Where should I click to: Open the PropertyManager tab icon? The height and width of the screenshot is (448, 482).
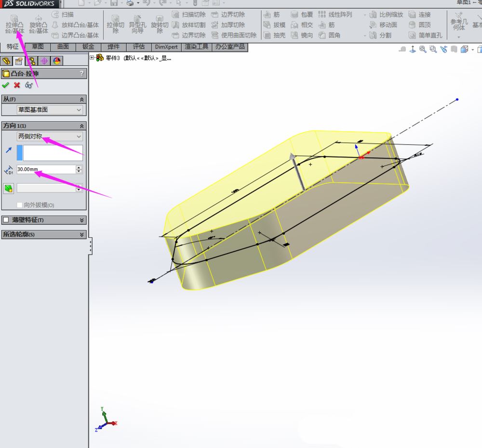pyautogui.click(x=19, y=61)
